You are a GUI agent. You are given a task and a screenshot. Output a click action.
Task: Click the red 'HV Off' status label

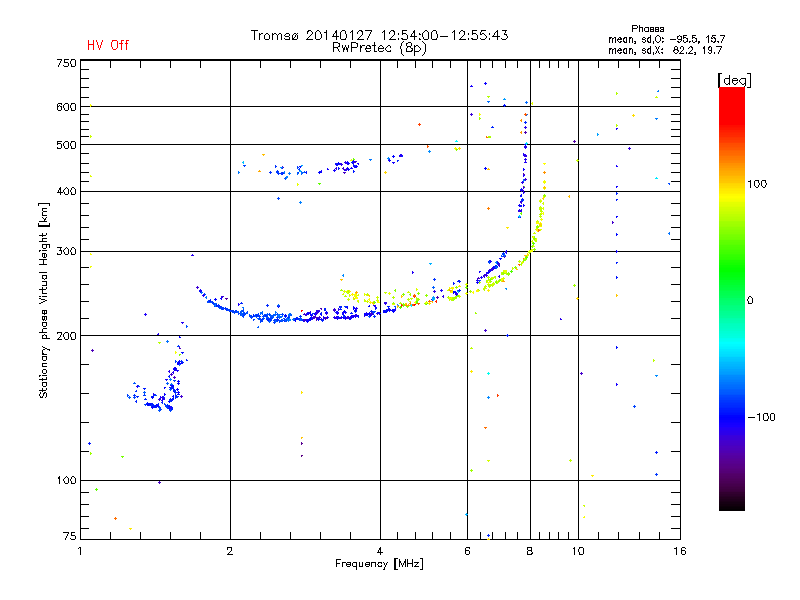coord(108,45)
